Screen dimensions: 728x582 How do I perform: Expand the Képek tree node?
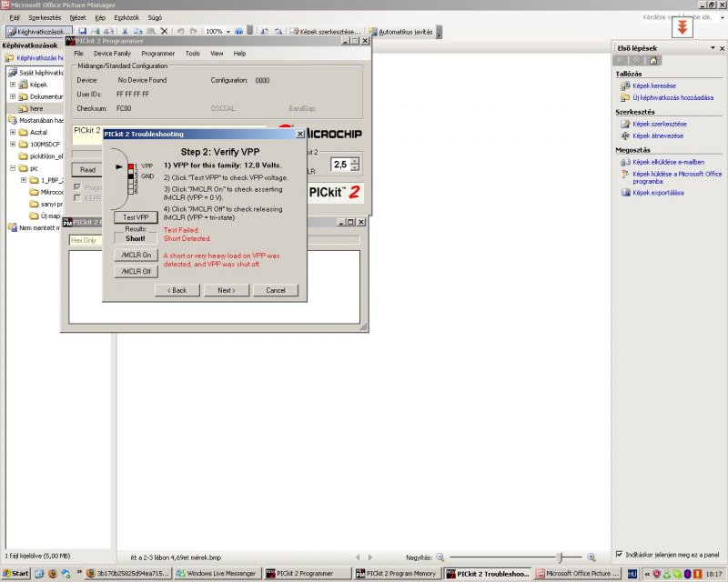(x=13, y=85)
